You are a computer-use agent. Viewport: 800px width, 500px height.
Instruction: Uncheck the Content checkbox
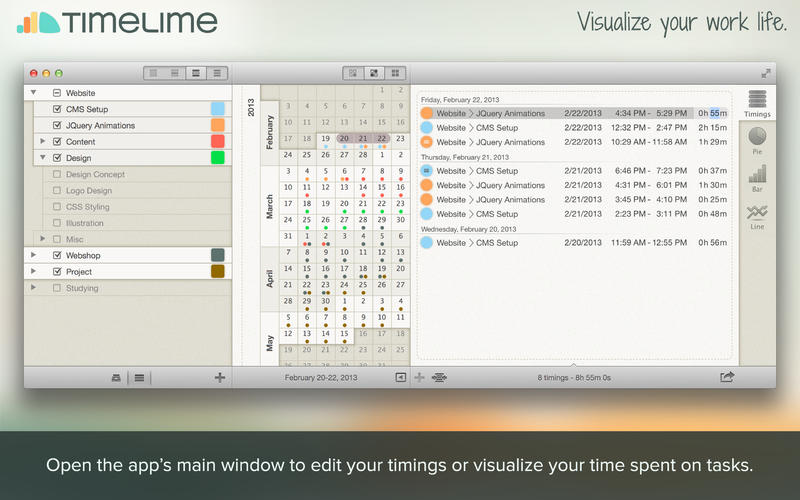[x=57, y=142]
